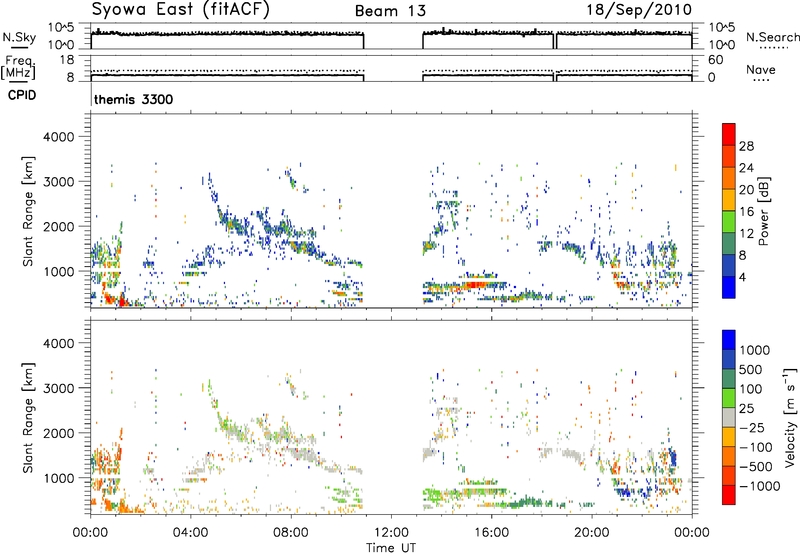
Task: Click the '08:00' time tick label
Action: 291,533
